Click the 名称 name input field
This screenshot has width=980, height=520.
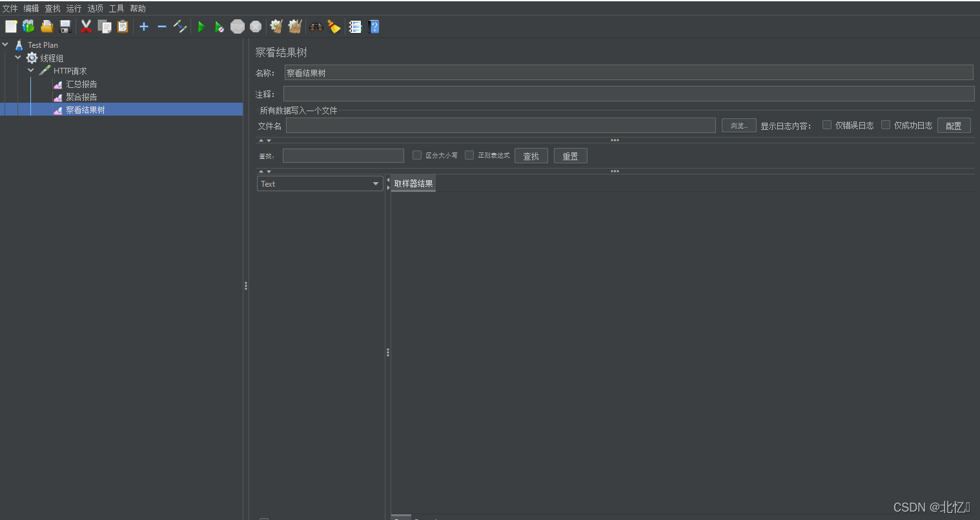[629, 72]
